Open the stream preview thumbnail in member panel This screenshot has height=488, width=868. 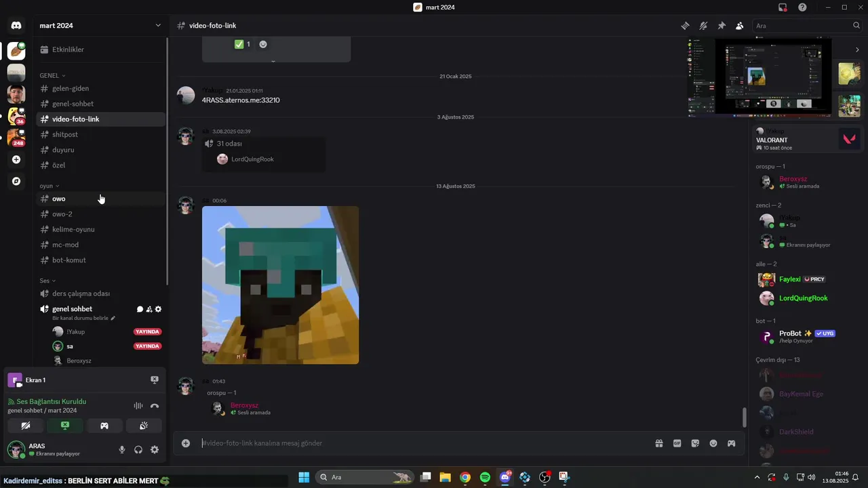click(x=759, y=78)
